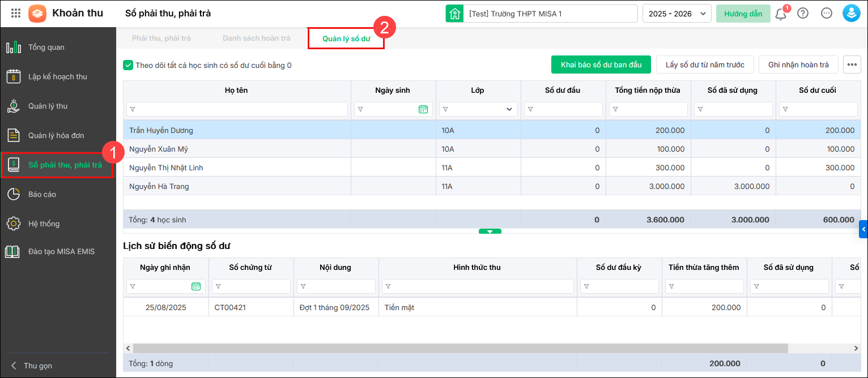Open the user avatar menu
Image resolution: width=868 pixels, height=378 pixels.
pyautogui.click(x=852, y=14)
